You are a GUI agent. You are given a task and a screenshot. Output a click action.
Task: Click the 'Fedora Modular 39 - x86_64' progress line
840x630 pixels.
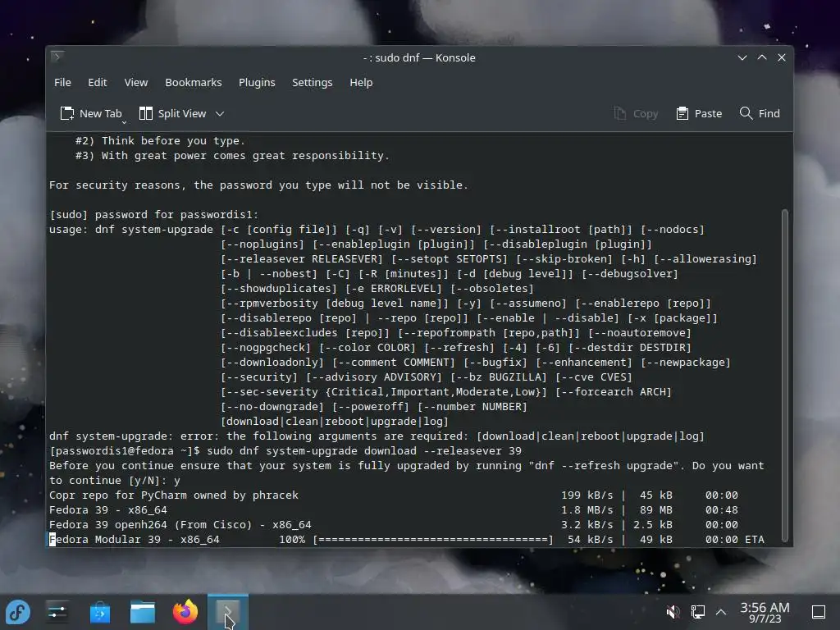(407, 540)
